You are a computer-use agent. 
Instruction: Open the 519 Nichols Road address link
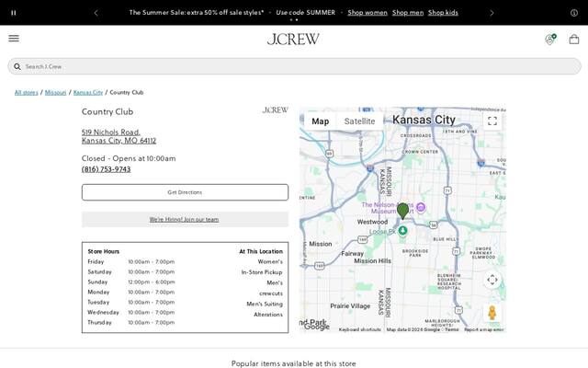[x=119, y=136]
